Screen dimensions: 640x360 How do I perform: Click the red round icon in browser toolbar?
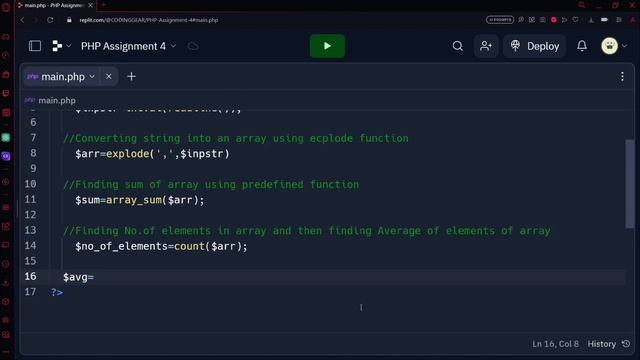point(553,20)
